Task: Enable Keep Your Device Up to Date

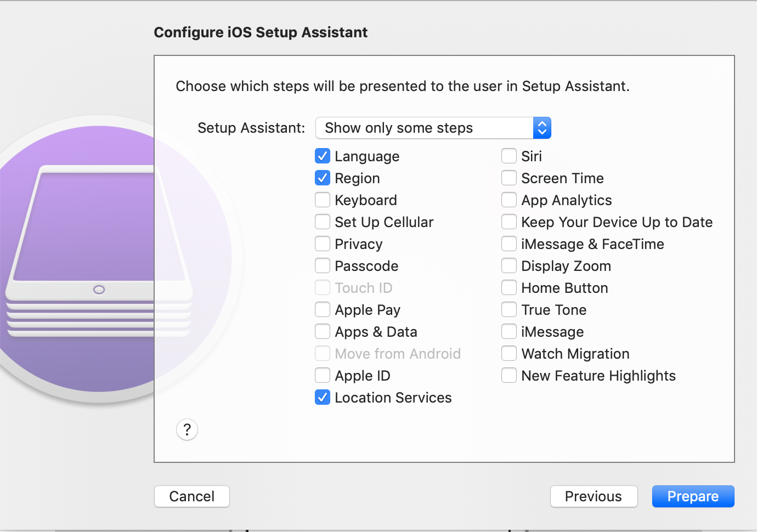Action: (x=509, y=222)
